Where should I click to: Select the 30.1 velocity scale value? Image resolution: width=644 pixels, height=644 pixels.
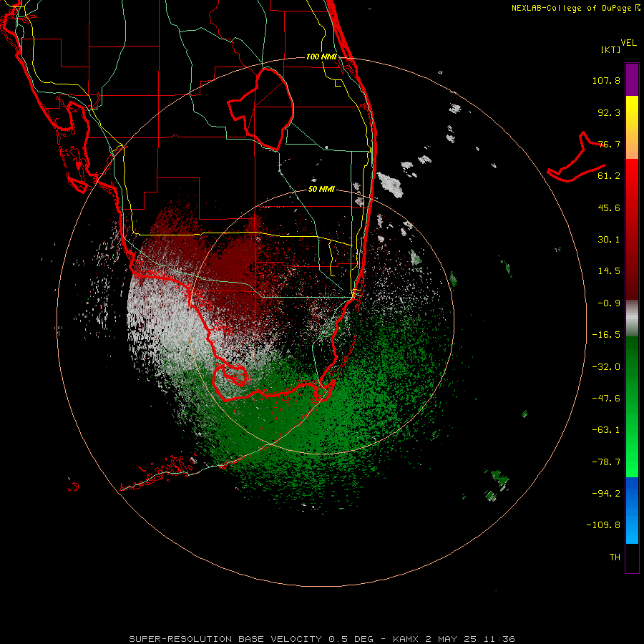[609, 240]
